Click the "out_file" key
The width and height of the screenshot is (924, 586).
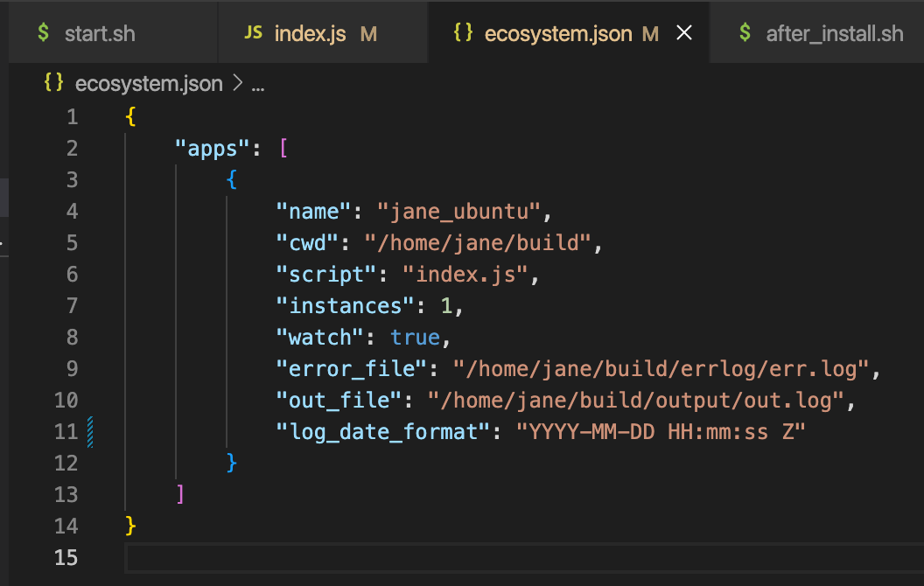[339, 401]
